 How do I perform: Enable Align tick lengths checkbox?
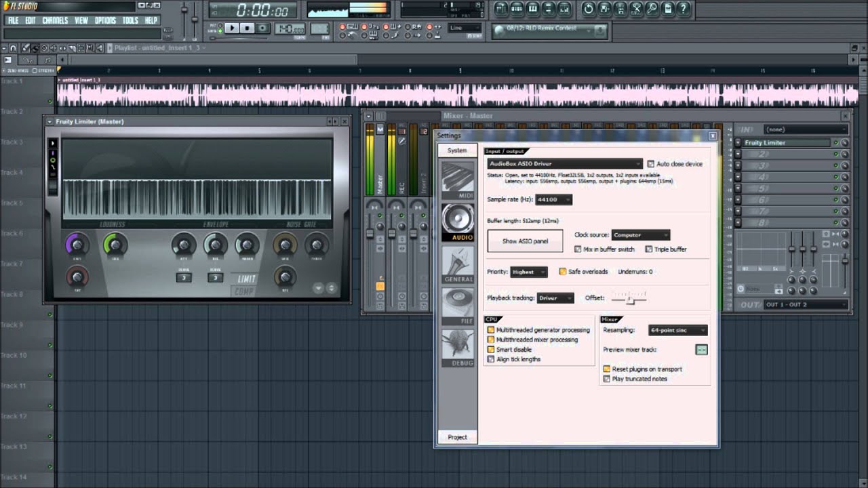[x=491, y=359]
